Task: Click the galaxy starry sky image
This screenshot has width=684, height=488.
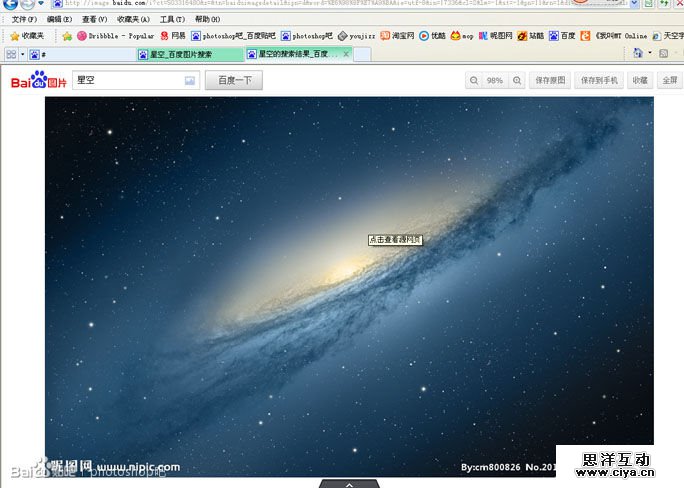Action: tap(349, 286)
